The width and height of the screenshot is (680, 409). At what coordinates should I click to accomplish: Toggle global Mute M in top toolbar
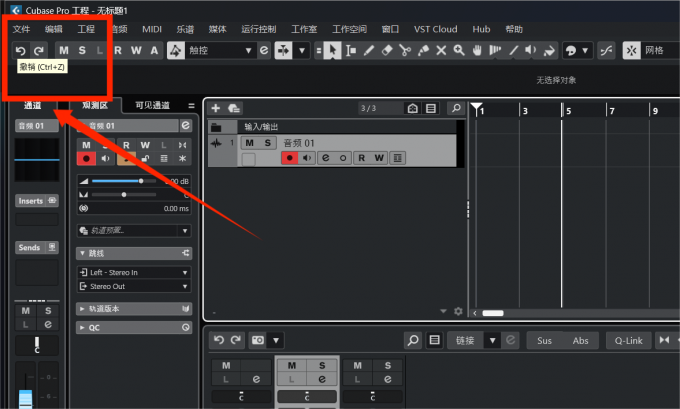pos(64,50)
